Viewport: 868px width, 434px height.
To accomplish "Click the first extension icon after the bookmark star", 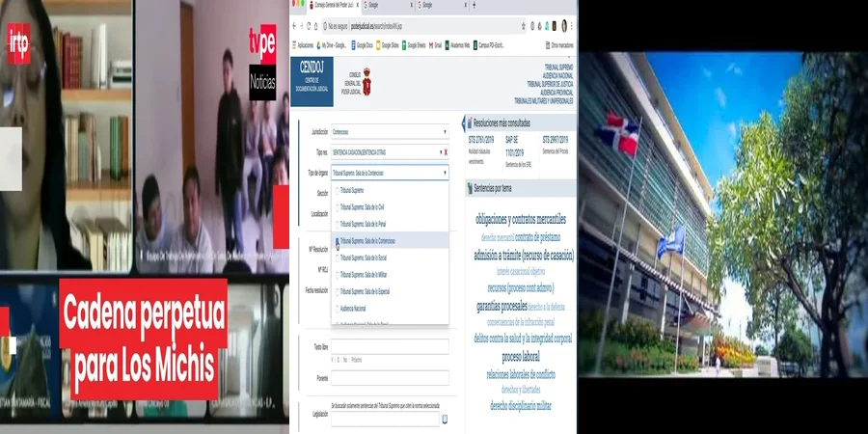I will (x=532, y=26).
